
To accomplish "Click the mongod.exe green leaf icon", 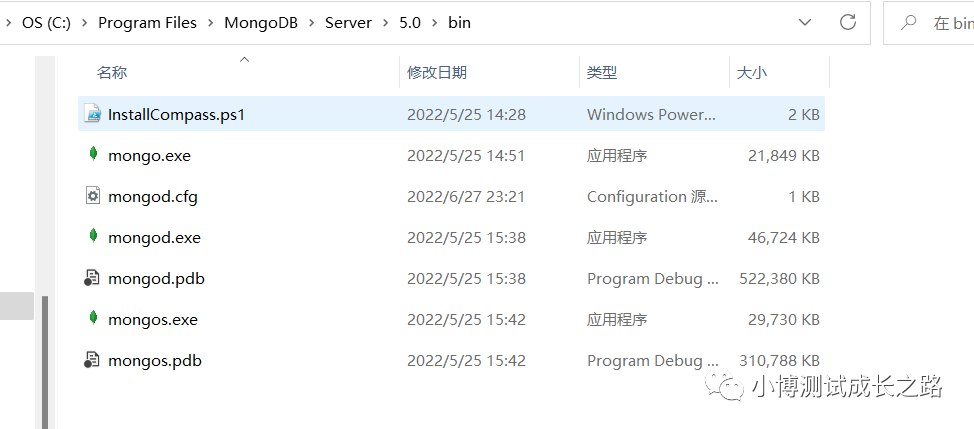I will (93, 237).
